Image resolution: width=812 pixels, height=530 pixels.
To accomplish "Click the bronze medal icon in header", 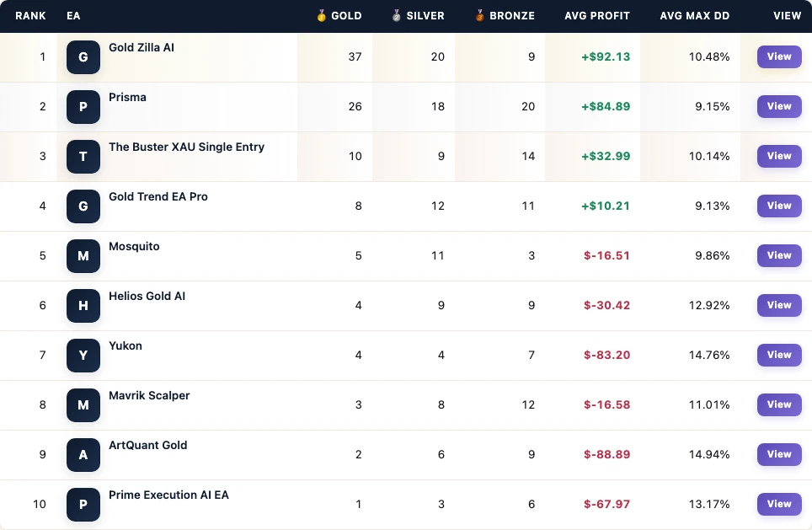I will 479,16.
